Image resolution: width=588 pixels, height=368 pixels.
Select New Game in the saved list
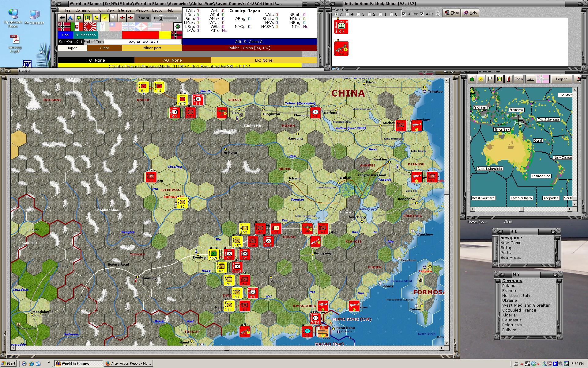click(511, 243)
